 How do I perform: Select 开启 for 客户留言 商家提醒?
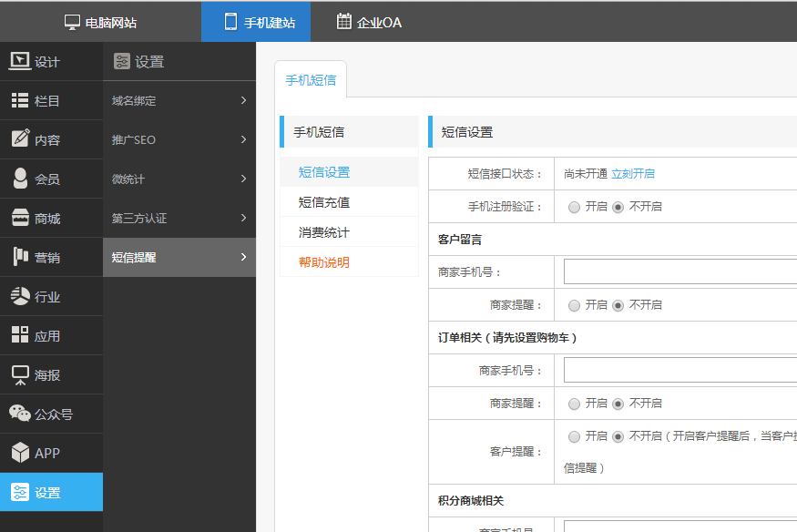pos(574,305)
